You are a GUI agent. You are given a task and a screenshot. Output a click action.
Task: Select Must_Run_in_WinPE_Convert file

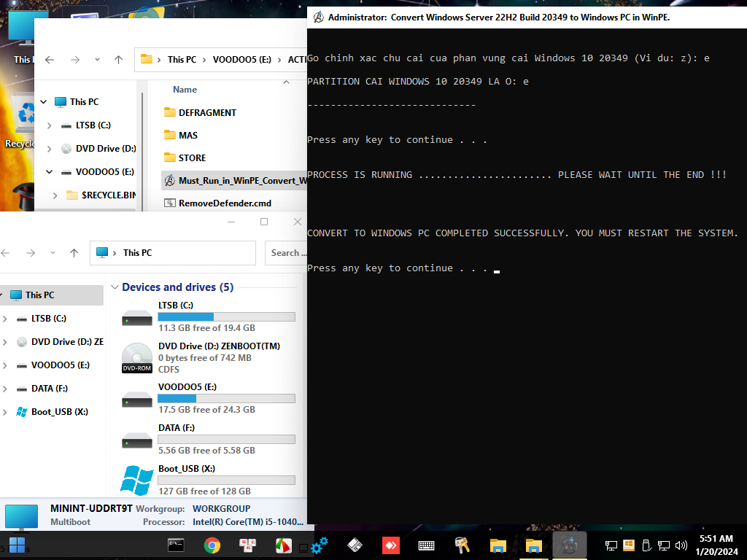234,181
